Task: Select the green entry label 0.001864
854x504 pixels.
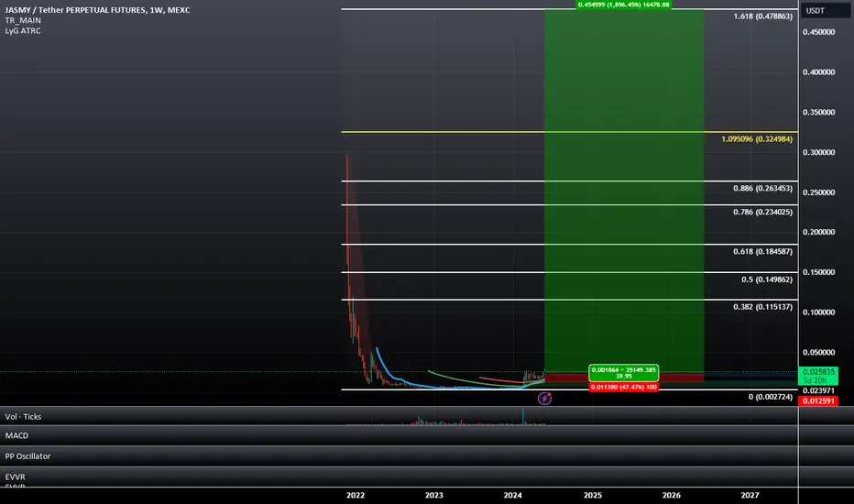Action: click(624, 373)
